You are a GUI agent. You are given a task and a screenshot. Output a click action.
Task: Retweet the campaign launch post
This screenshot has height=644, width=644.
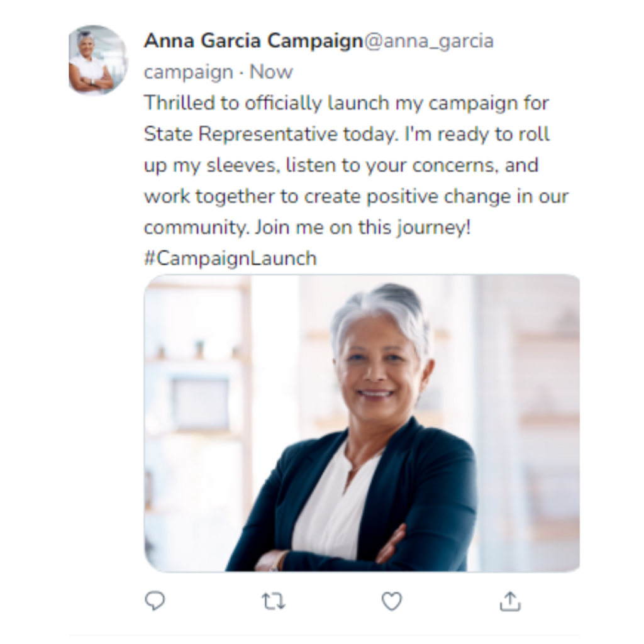[x=273, y=601]
